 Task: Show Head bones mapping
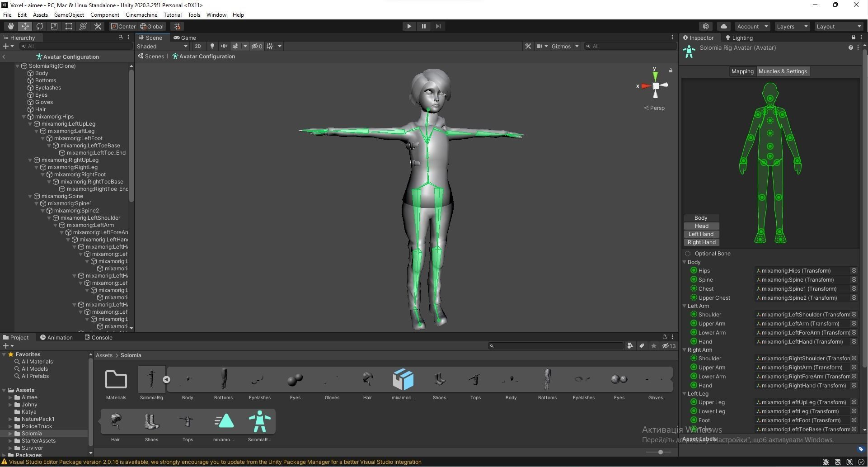(701, 226)
